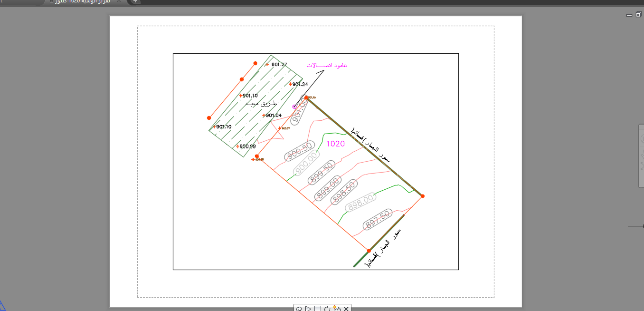Toggle looping in the ShowMotion toolbar
Screen dimensions: 644x311
coord(327,309)
